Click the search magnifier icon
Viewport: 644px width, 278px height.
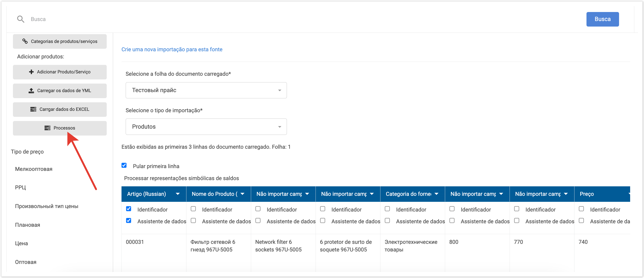(21, 19)
